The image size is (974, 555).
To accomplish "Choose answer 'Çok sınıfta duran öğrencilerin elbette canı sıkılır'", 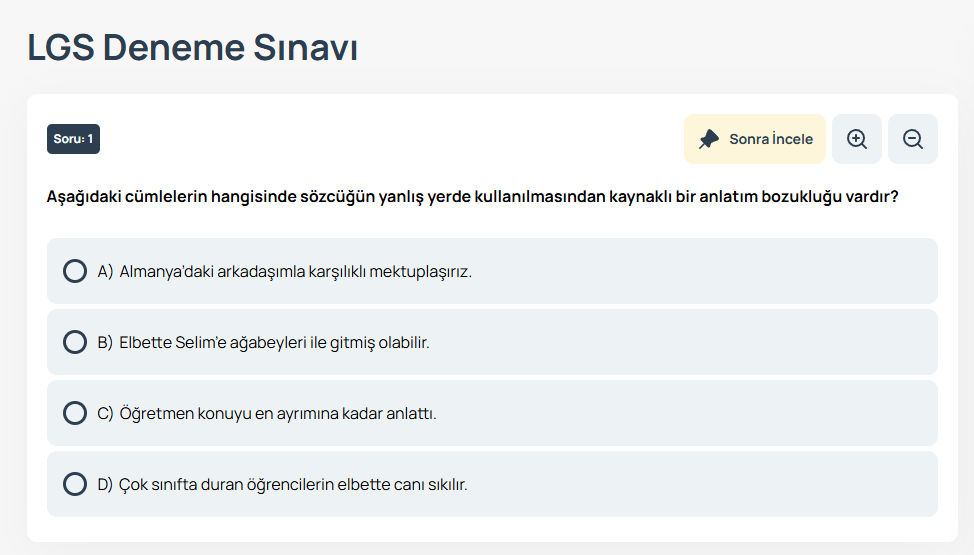I will coord(293,485).
